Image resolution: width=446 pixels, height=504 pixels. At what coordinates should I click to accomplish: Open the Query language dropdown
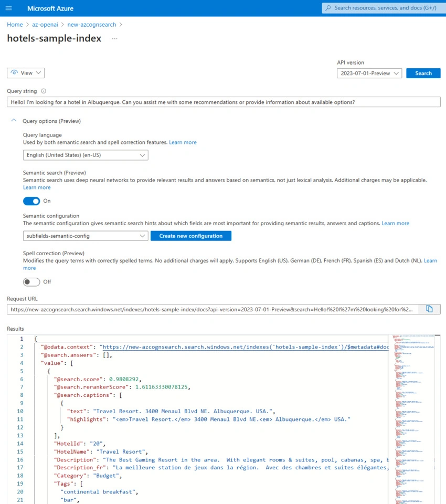click(x=86, y=155)
